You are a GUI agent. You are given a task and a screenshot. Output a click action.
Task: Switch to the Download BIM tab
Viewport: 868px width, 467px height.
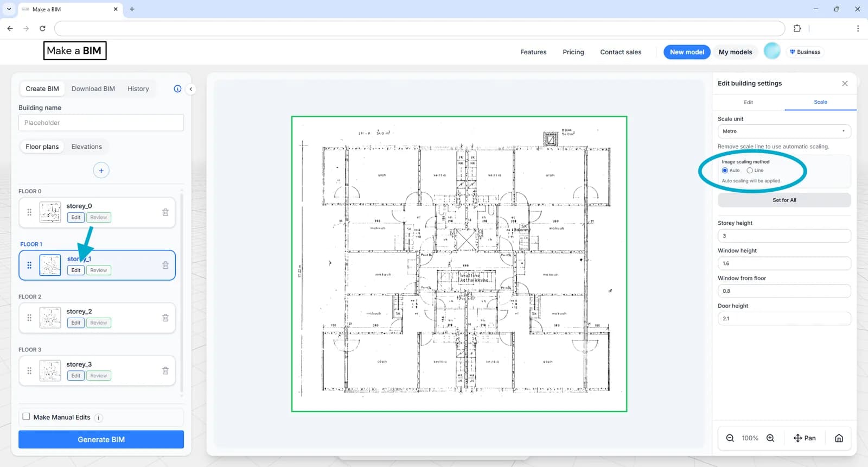pos(93,89)
